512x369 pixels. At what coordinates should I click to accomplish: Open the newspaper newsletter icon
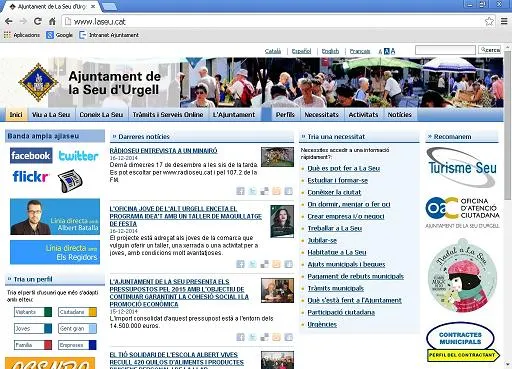[70, 181]
